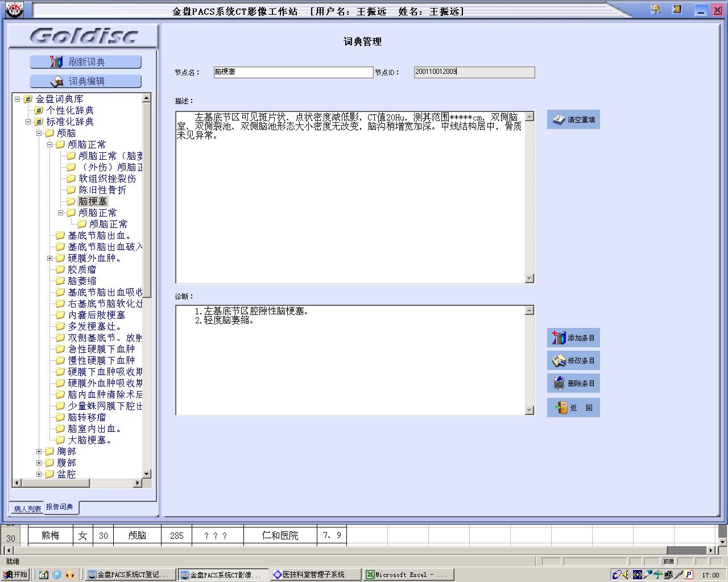Click the 修改条目 modify entry icon
Image resolution: width=728 pixels, height=582 pixels.
[559, 360]
